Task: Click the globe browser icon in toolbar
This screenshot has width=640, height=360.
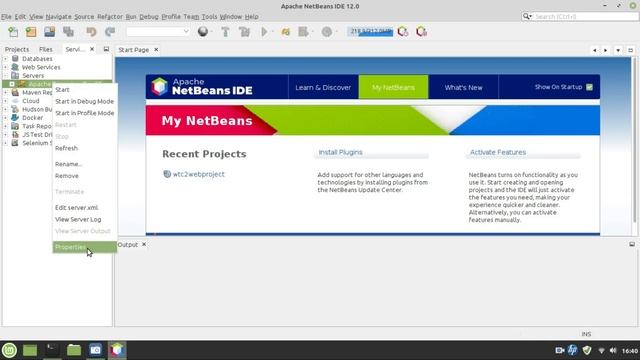Action: tap(203, 31)
